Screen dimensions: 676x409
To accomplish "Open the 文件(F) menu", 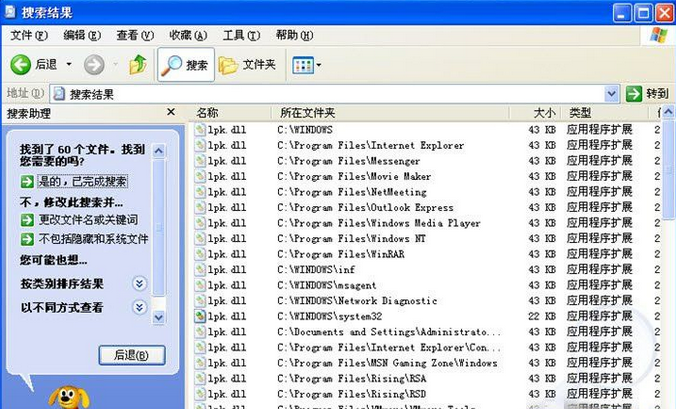I will 29,35.
